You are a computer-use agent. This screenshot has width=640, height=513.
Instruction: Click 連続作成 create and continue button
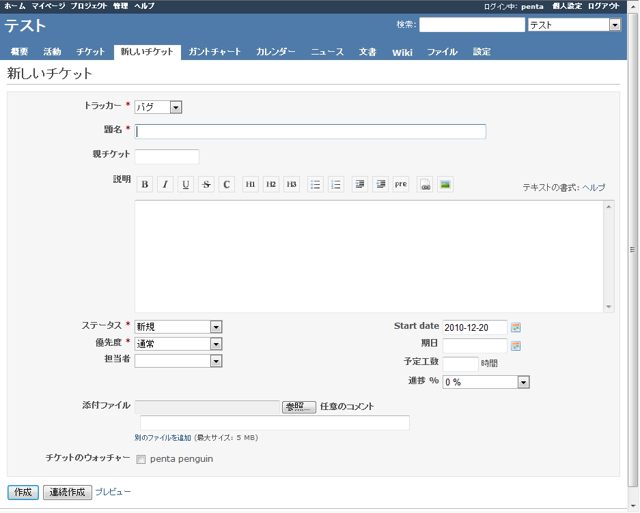pos(67,492)
